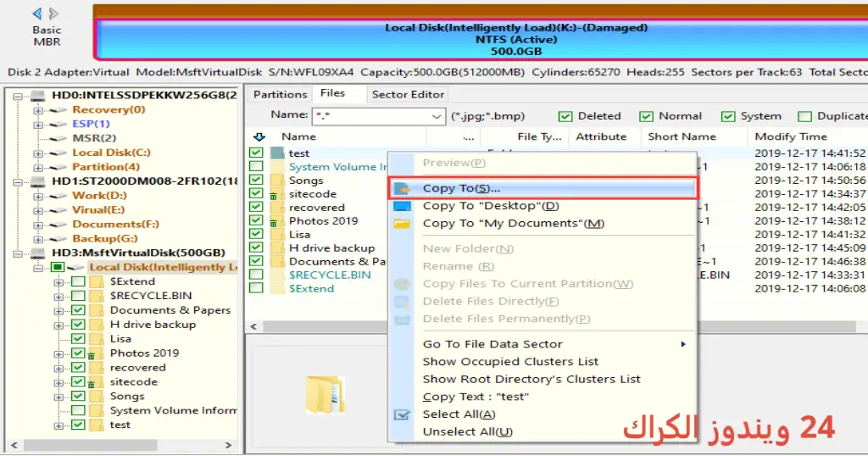This screenshot has width=868, height=456.
Task: Choose Copy To(S)... from context menu
Action: coord(542,189)
